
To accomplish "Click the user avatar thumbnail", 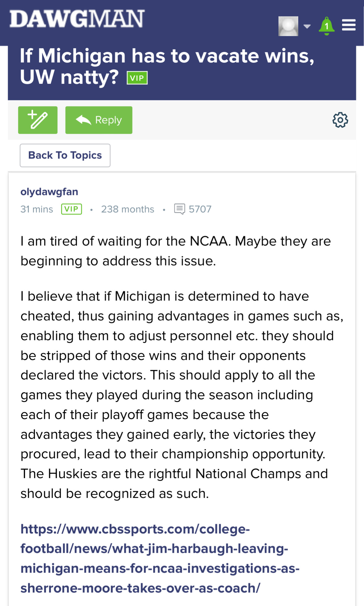I will click(288, 26).
